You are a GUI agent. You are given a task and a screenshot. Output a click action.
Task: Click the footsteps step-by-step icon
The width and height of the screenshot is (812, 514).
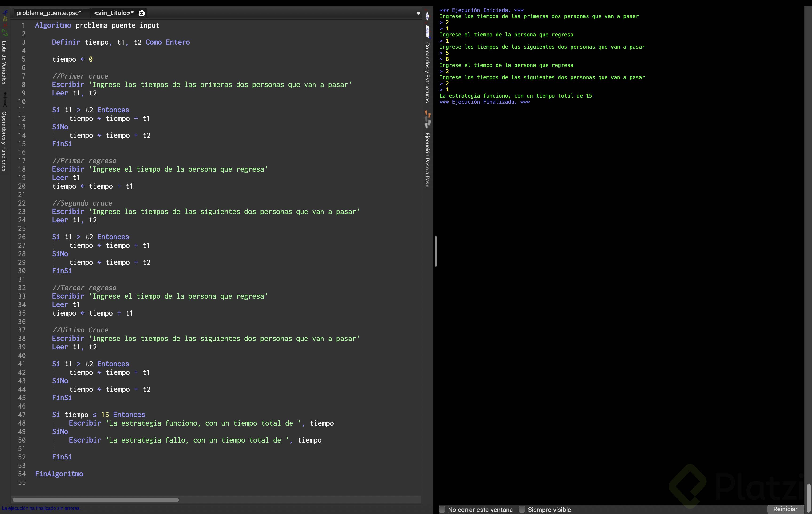coord(427,119)
